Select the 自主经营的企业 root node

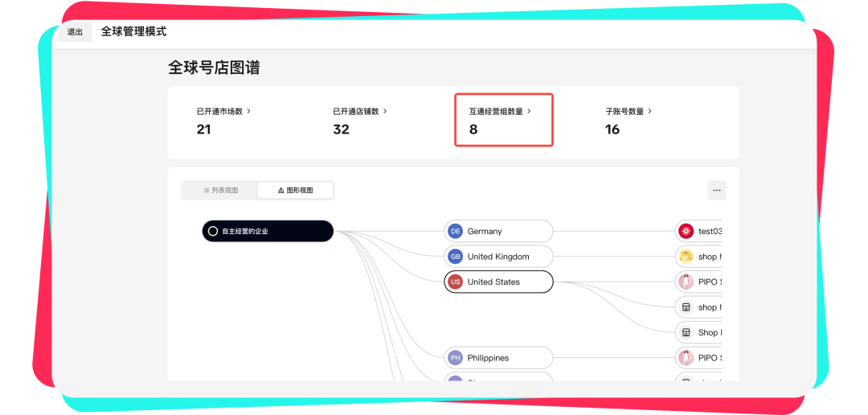coord(268,232)
